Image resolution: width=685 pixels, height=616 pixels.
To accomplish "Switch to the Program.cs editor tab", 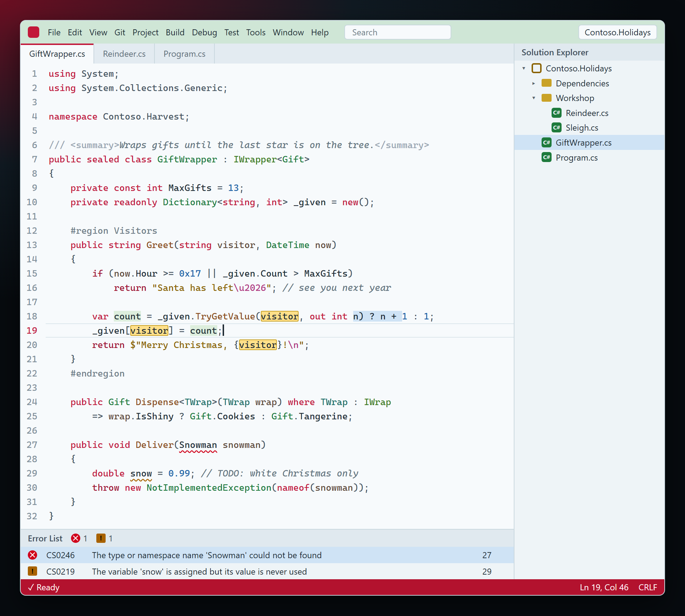I will coord(184,54).
